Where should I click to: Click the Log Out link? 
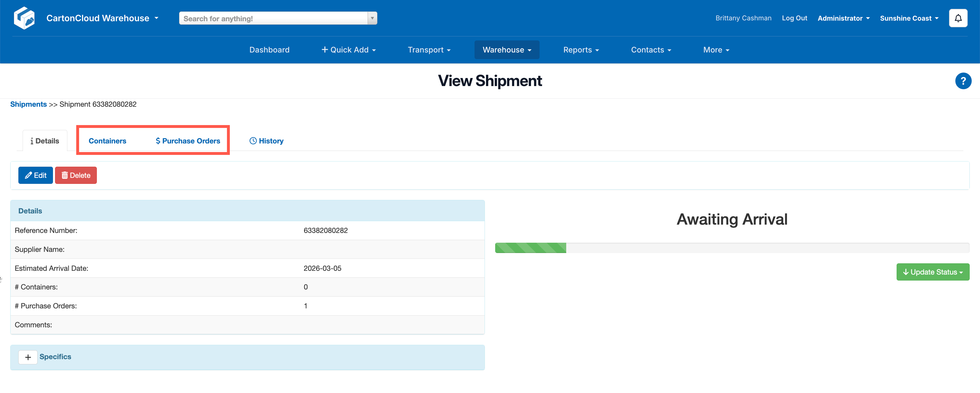pos(794,18)
